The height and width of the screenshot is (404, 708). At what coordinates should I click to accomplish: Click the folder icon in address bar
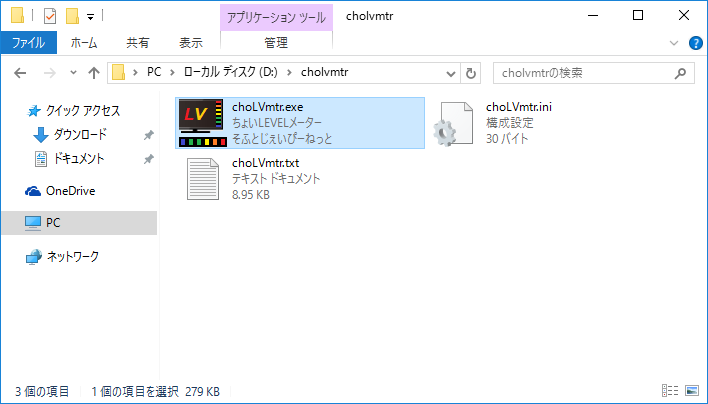[x=118, y=72]
